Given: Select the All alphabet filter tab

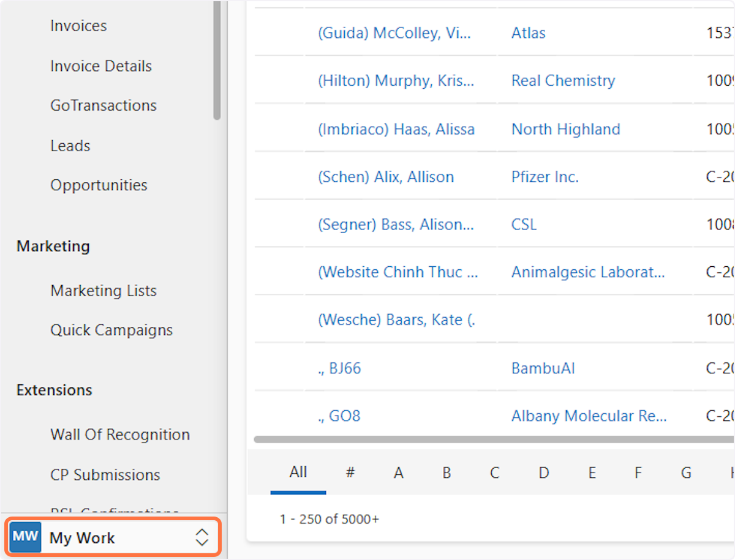Looking at the screenshot, I should (298, 472).
